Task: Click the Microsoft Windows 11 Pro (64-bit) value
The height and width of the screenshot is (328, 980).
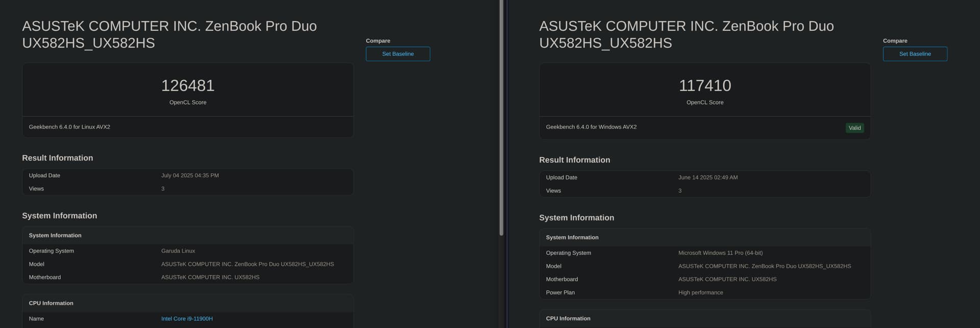Action: click(720, 253)
